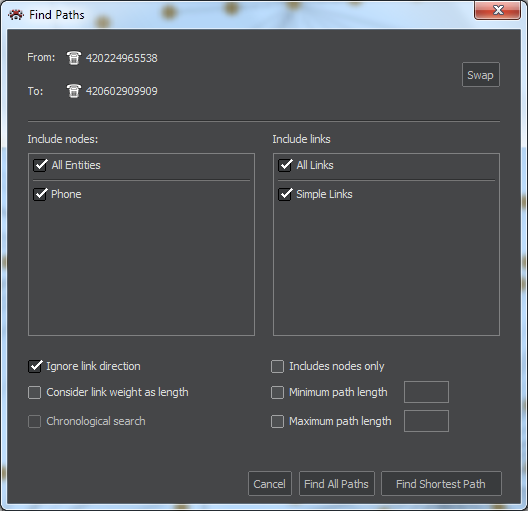Uncheck the All Entities checkbox
Image resolution: width=528 pixels, height=511 pixels.
tap(40, 165)
